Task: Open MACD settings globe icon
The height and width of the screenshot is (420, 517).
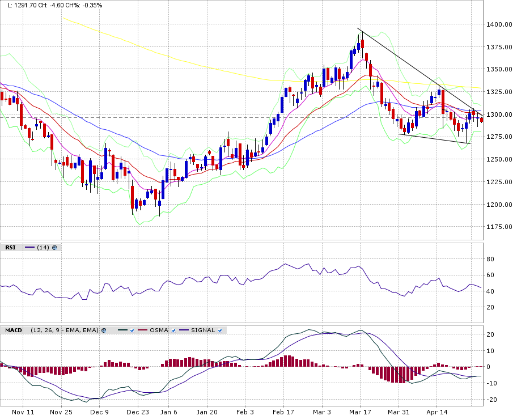Action: (x=104, y=330)
